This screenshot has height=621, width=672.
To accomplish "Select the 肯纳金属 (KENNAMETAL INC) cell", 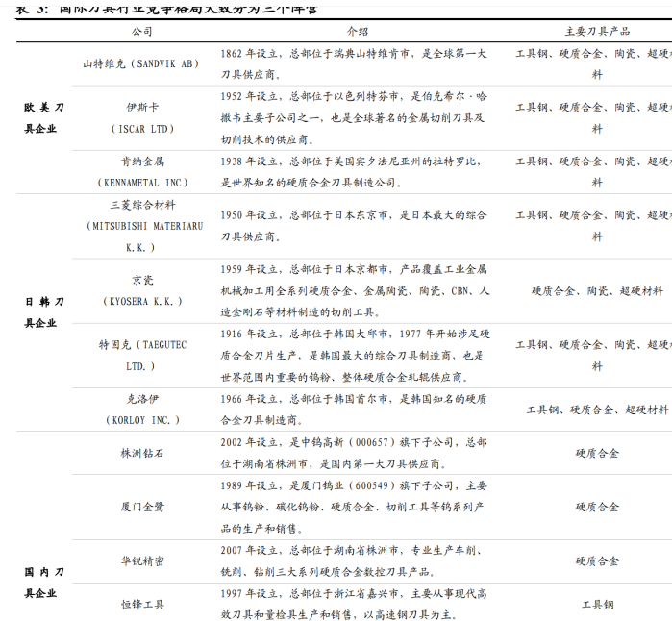I will pos(142,172).
